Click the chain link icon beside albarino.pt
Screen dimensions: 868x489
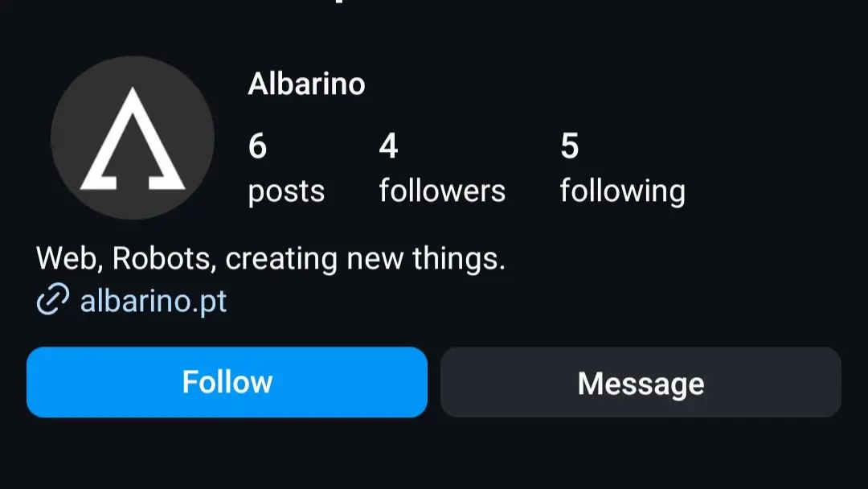tap(53, 301)
